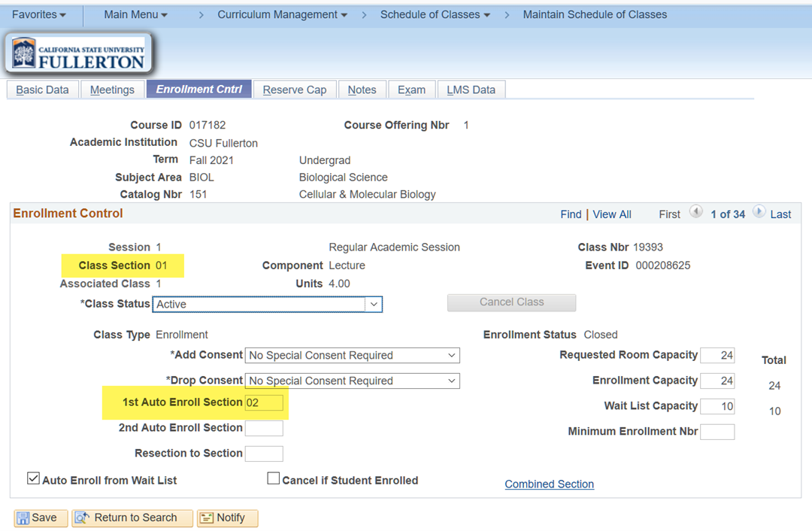Click the CSU Fullerton logo

[79, 53]
